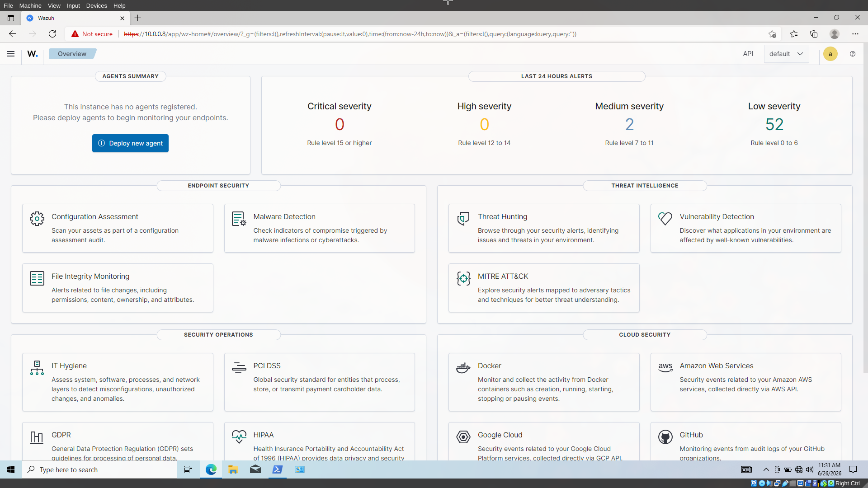This screenshot has width=868, height=488.
Task: Click the Google Cloud icon
Action: [463, 437]
